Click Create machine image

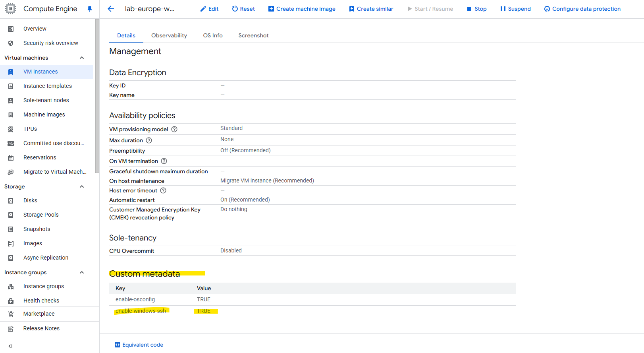[302, 9]
